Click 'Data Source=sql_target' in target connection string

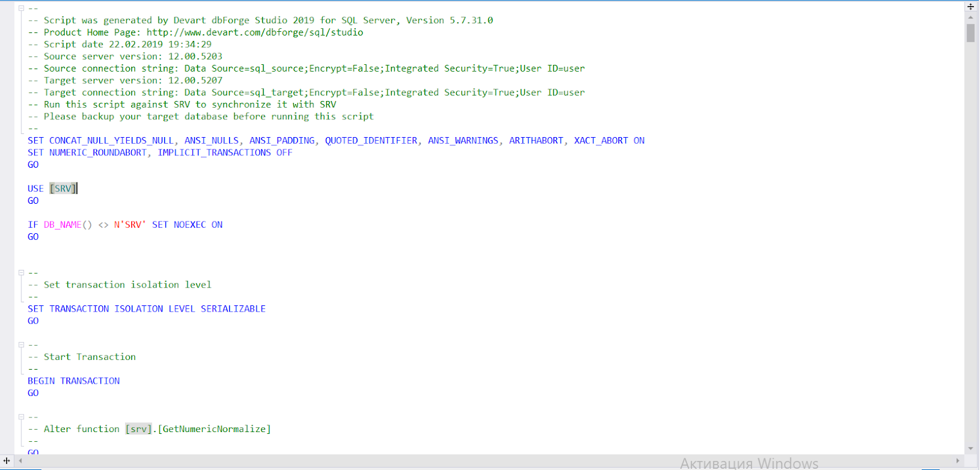(245, 92)
